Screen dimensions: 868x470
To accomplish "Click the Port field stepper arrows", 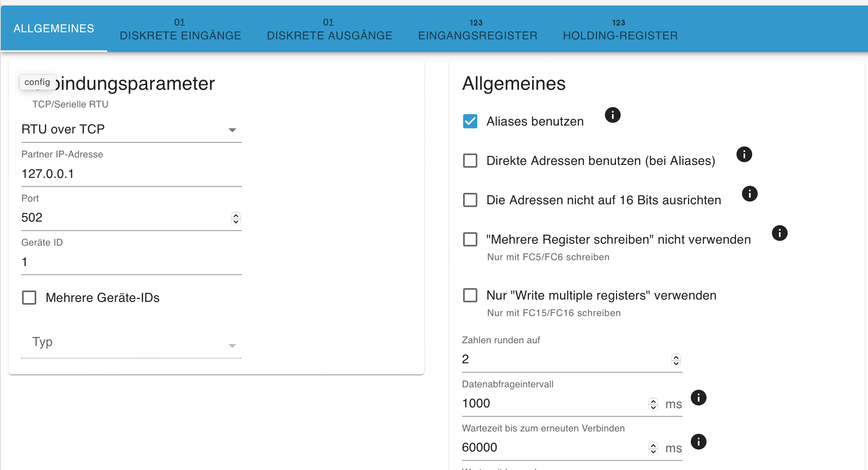I will 236,218.
